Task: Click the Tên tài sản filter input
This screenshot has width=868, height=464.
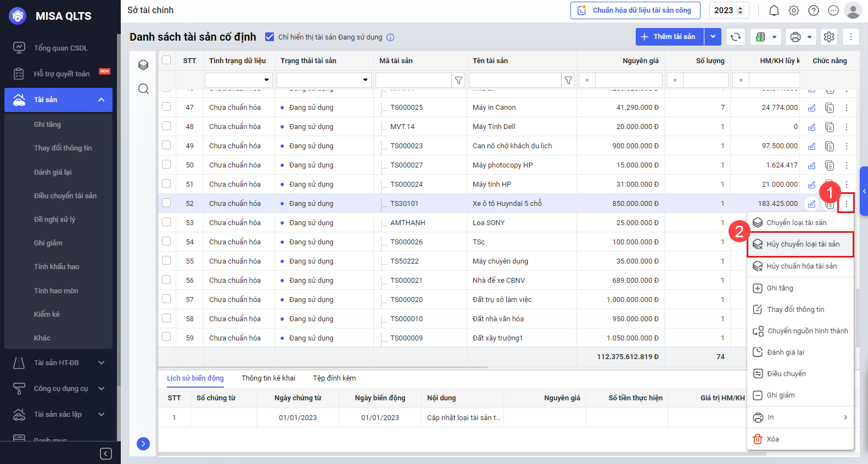Action: [514, 80]
